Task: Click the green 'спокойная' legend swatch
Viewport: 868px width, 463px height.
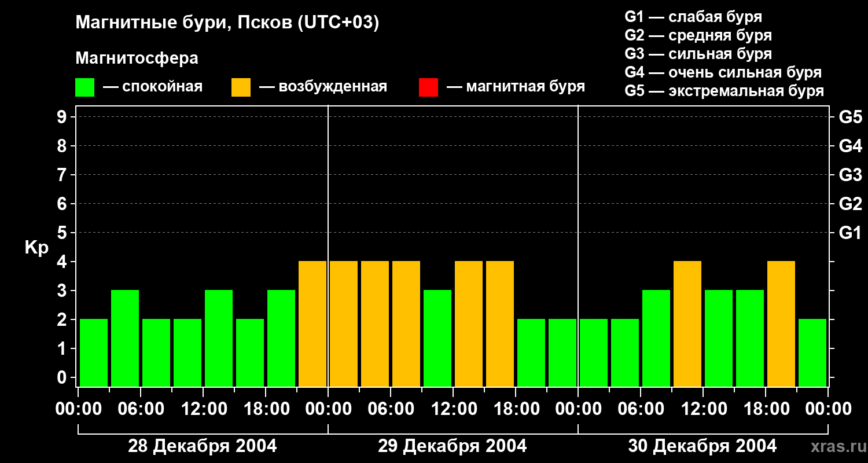Action: pyautogui.click(x=84, y=87)
